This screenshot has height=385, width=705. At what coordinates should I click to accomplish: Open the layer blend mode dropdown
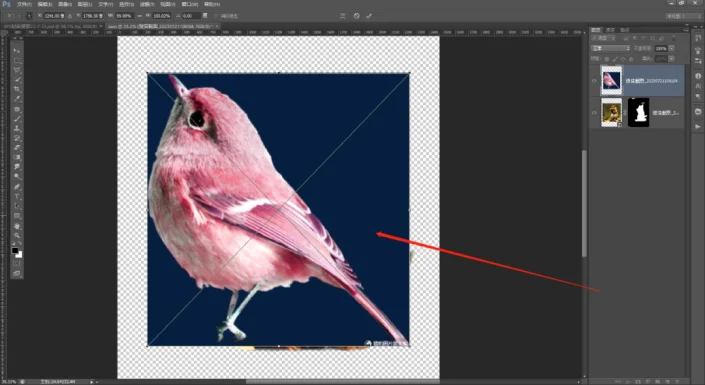click(611, 48)
